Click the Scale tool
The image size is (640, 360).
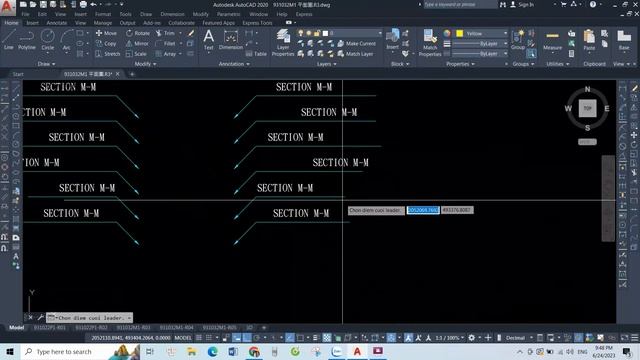(x=136, y=54)
